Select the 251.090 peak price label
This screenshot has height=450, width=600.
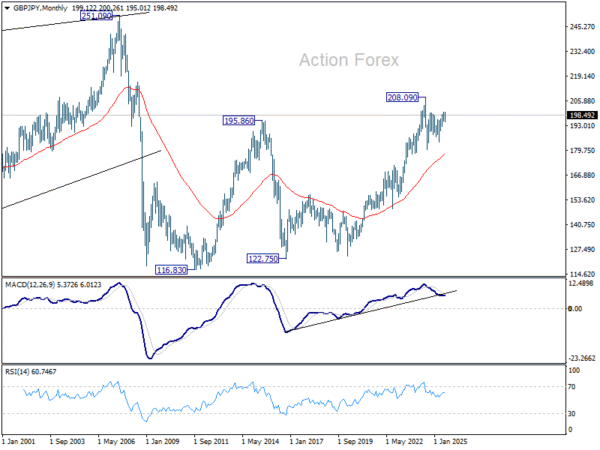96,16
